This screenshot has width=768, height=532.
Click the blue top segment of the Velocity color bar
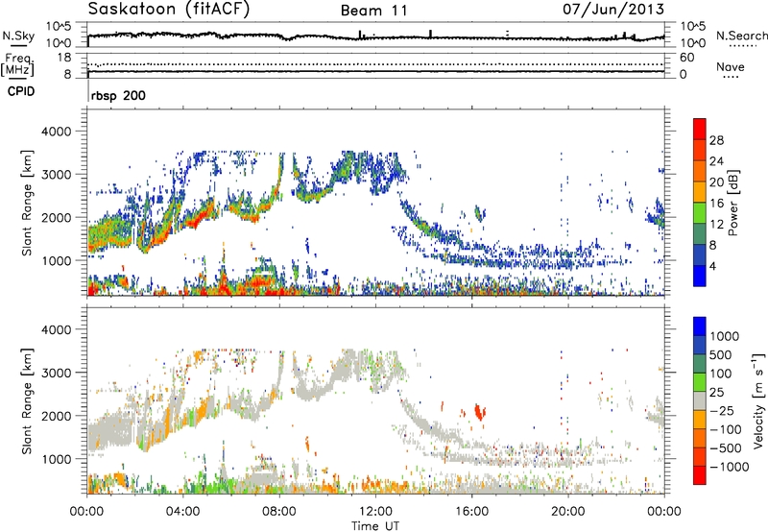(x=700, y=326)
